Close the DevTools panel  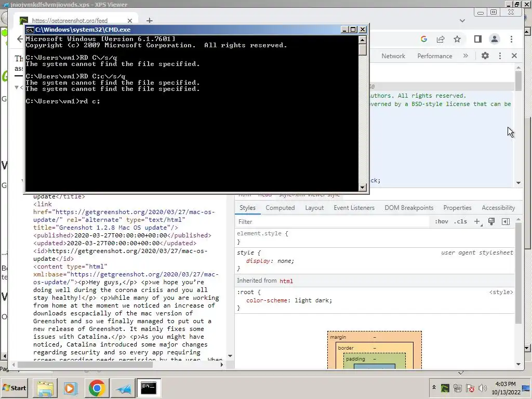coord(514,56)
